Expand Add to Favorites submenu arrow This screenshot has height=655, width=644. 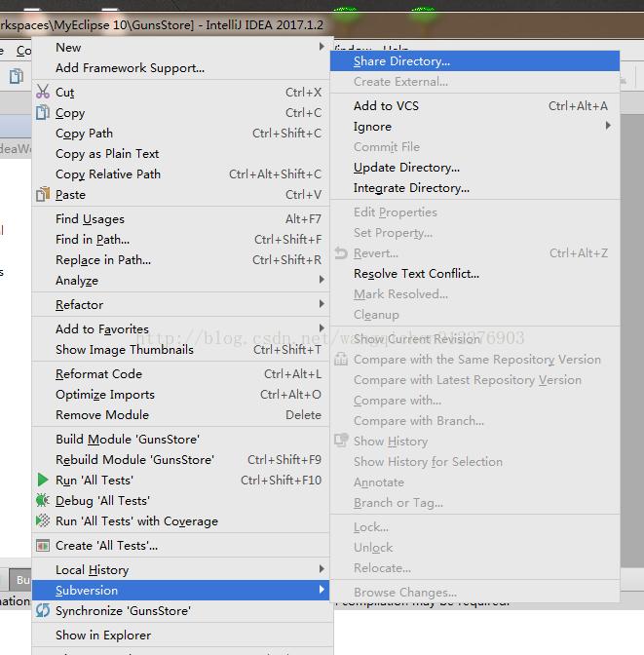322,327
